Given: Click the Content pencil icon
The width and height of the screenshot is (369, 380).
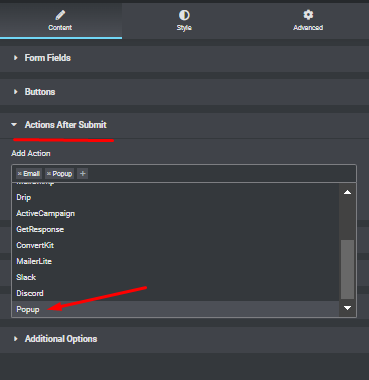Looking at the screenshot, I should tap(60, 15).
